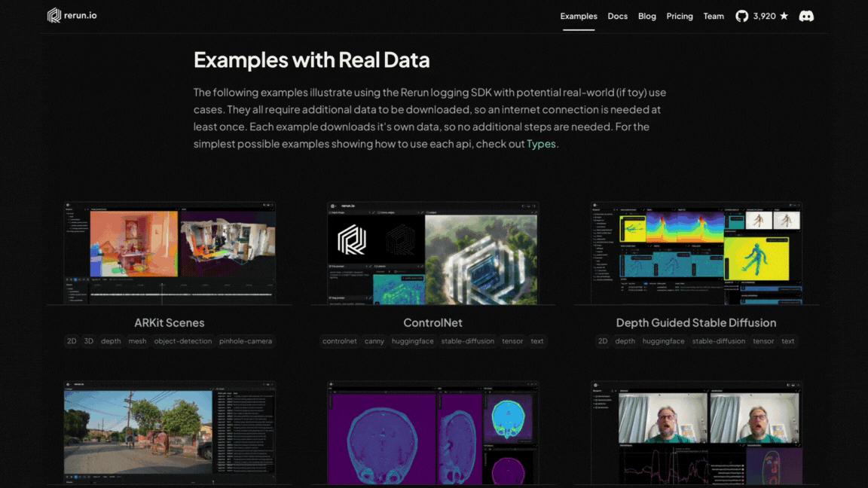The image size is (868, 488).
Task: Open the Pricing page
Action: click(x=679, y=16)
